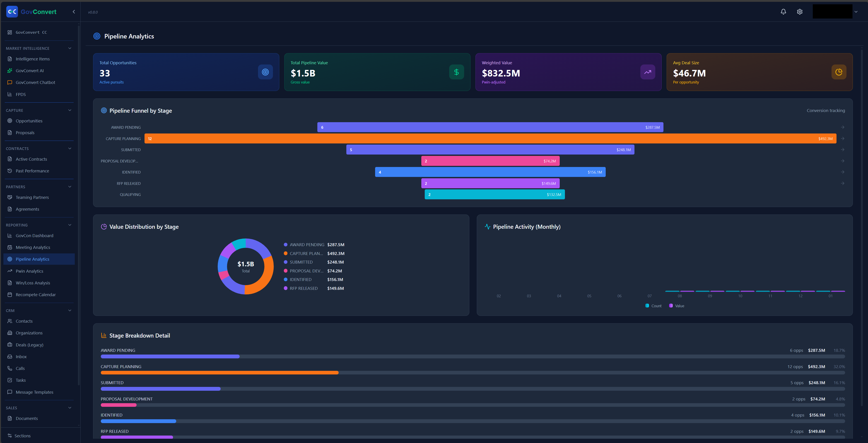Viewport: 868px width, 443px height.
Task: Open the settings gear icon
Action: point(800,12)
